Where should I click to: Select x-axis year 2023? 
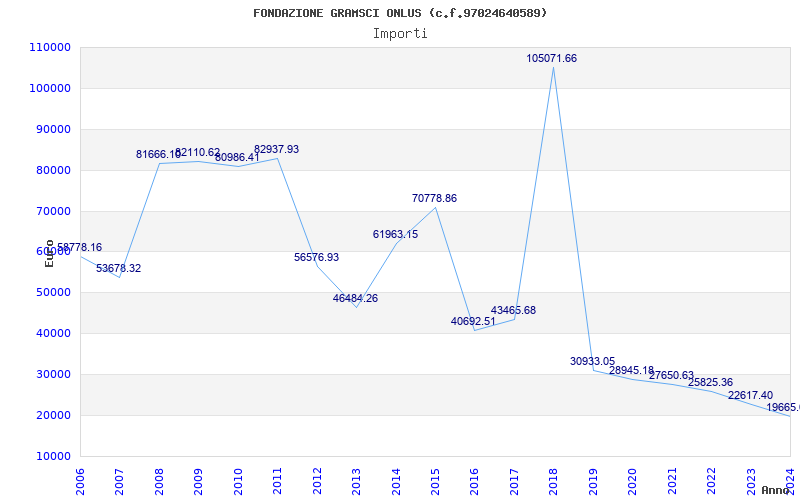751,481
